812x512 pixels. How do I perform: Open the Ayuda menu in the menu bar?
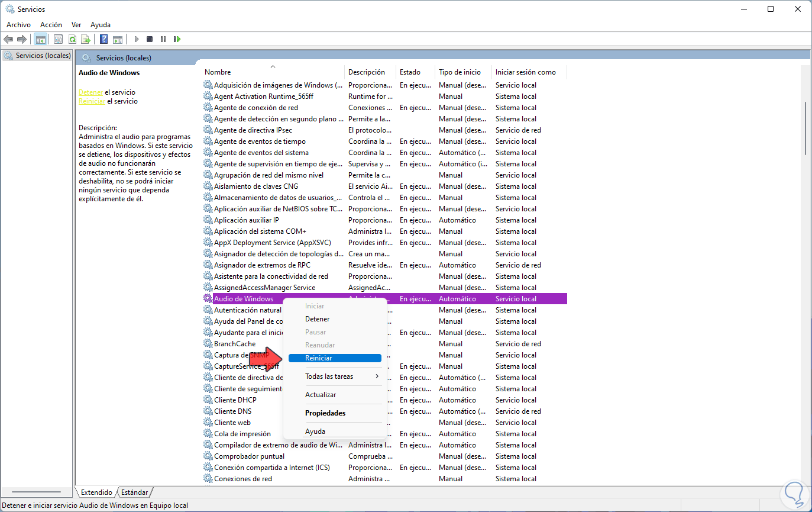[101, 25]
